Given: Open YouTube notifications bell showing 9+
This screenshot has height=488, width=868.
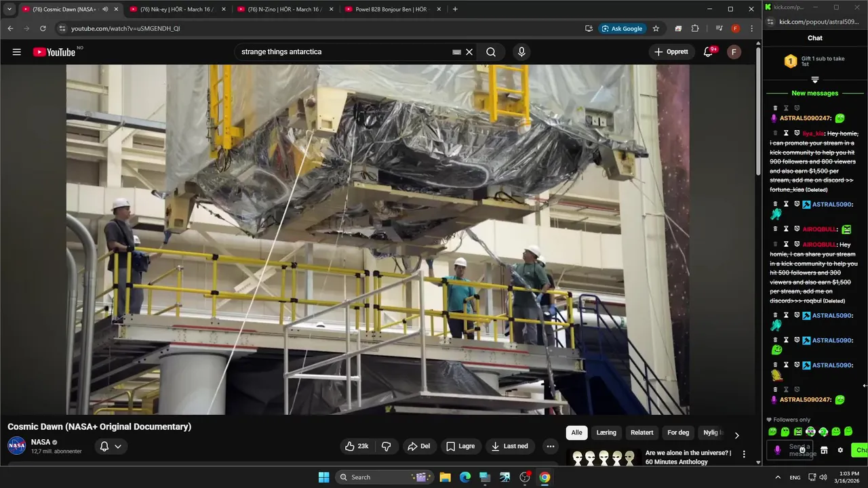Looking at the screenshot, I should click(709, 52).
